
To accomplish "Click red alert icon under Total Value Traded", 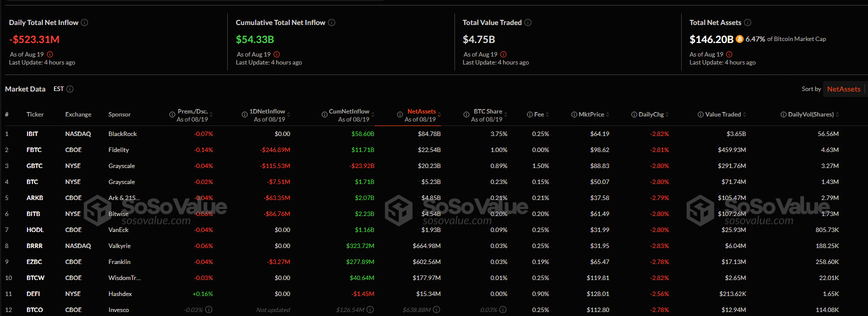I will click(503, 54).
